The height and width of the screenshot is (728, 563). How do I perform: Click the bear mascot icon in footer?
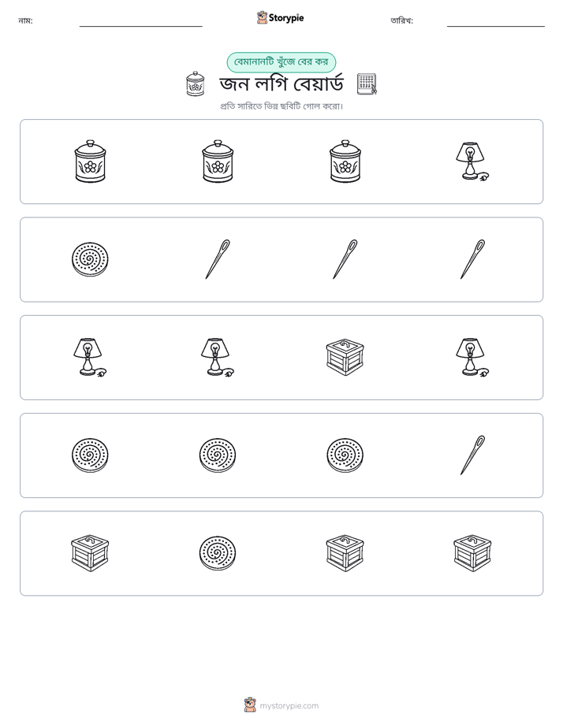coord(250,705)
